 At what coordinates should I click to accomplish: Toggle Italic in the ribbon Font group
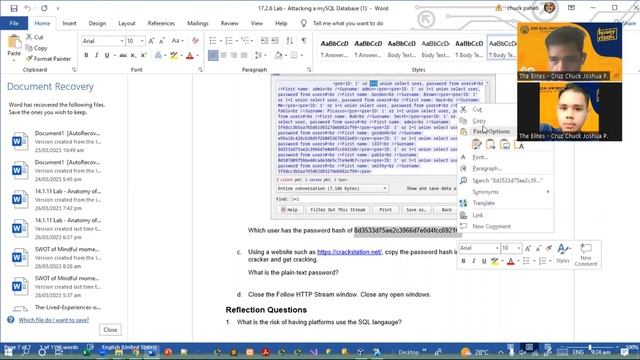96,56
